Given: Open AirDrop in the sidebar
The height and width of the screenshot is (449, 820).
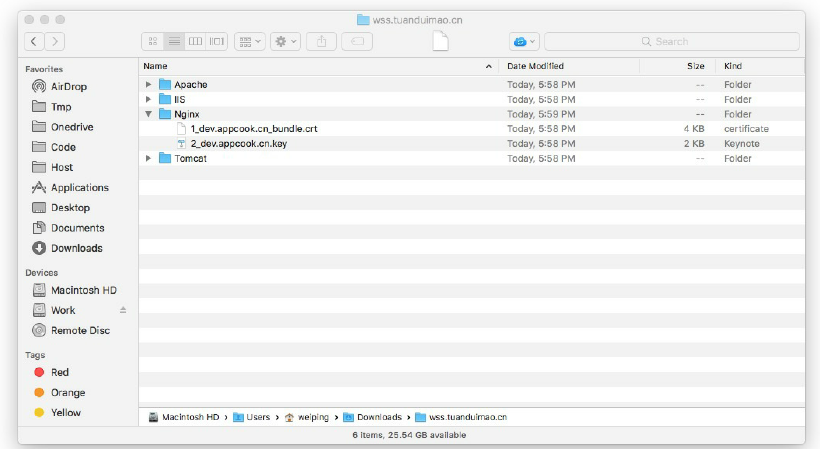Looking at the screenshot, I should tap(69, 86).
